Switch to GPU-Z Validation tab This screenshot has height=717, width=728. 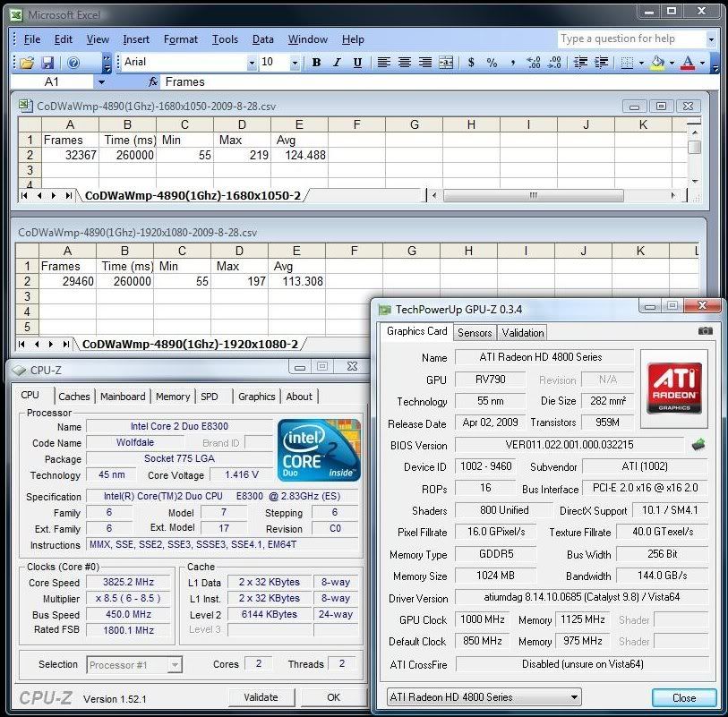point(523,332)
